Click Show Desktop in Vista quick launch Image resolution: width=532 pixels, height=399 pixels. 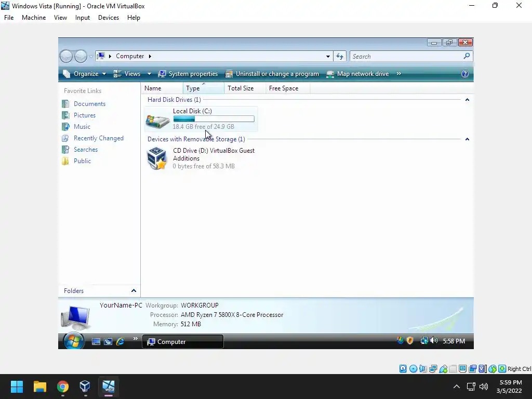click(x=96, y=342)
